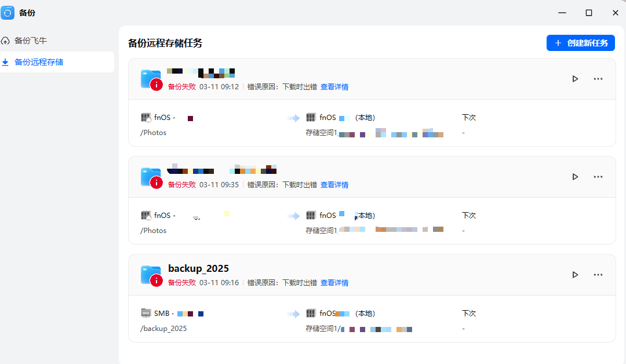This screenshot has height=364, width=626.
Task: Open more options for backup_2025 task
Action: (598, 275)
